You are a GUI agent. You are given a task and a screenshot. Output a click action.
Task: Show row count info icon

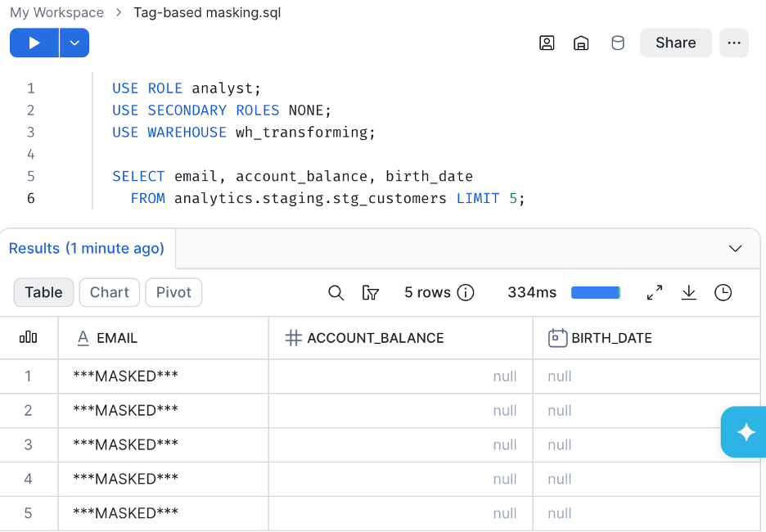coord(466,293)
